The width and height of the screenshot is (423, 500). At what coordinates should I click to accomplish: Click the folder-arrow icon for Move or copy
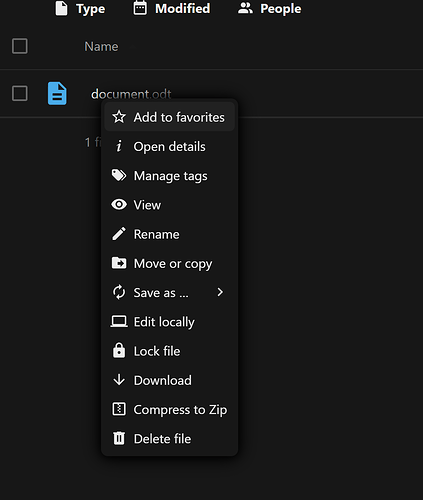click(x=119, y=263)
